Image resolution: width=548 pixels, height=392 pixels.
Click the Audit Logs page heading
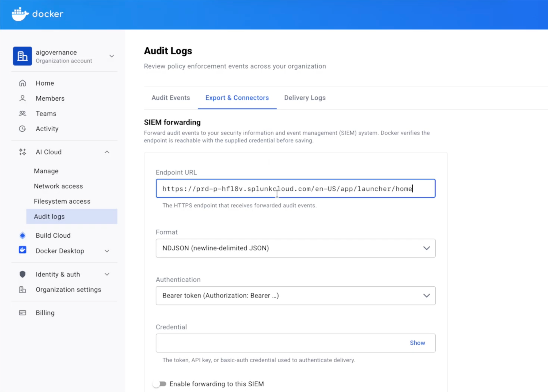click(x=168, y=51)
